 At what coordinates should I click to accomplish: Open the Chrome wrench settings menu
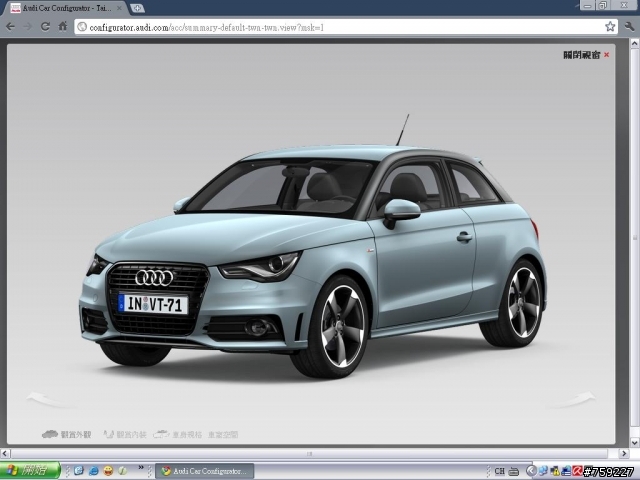click(629, 27)
